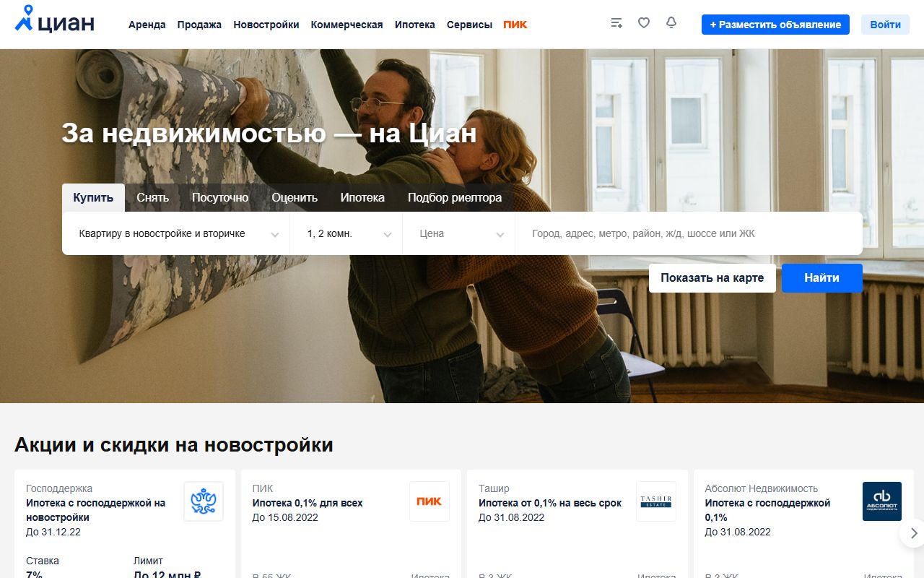The height and width of the screenshot is (578, 924).
Task: Open the orange ПИК navigation link
Action: pos(515,25)
